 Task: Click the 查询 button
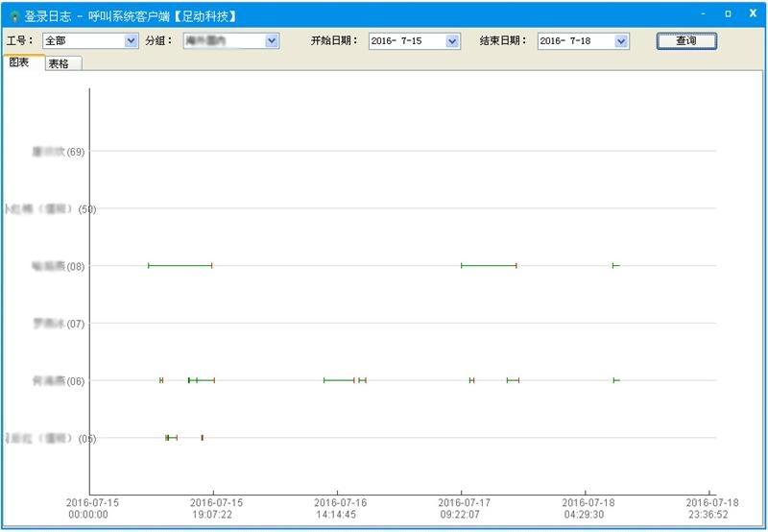(x=685, y=41)
